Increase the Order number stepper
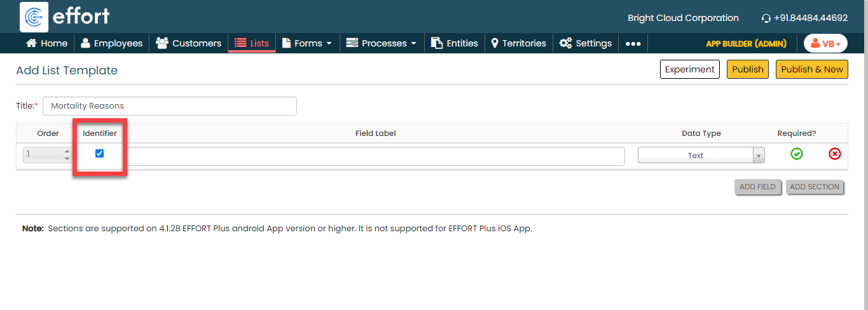 pyautogui.click(x=67, y=151)
